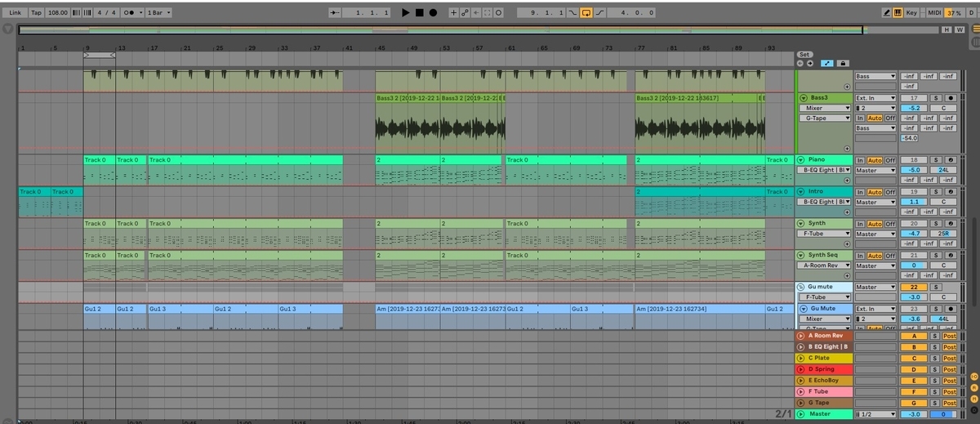Toggle the Draw Mode pencil icon

point(887,13)
